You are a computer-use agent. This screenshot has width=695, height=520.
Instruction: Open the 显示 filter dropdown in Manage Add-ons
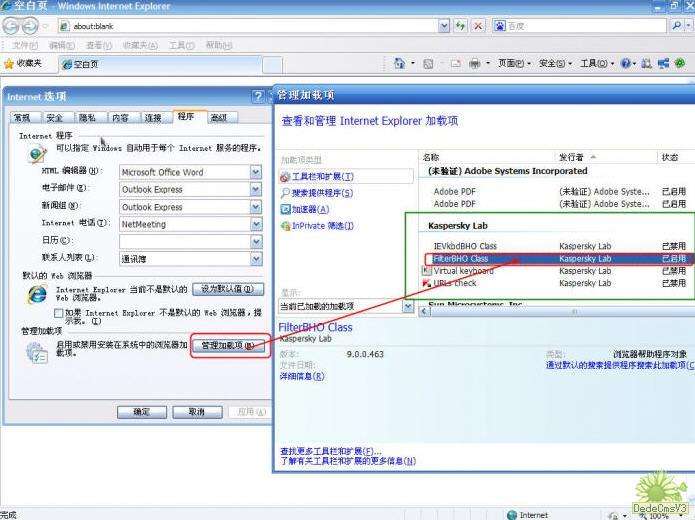point(408,306)
